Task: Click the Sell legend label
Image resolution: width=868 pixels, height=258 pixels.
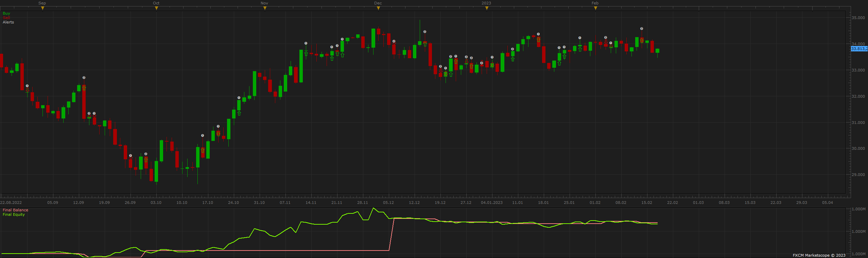Action: pos(6,18)
